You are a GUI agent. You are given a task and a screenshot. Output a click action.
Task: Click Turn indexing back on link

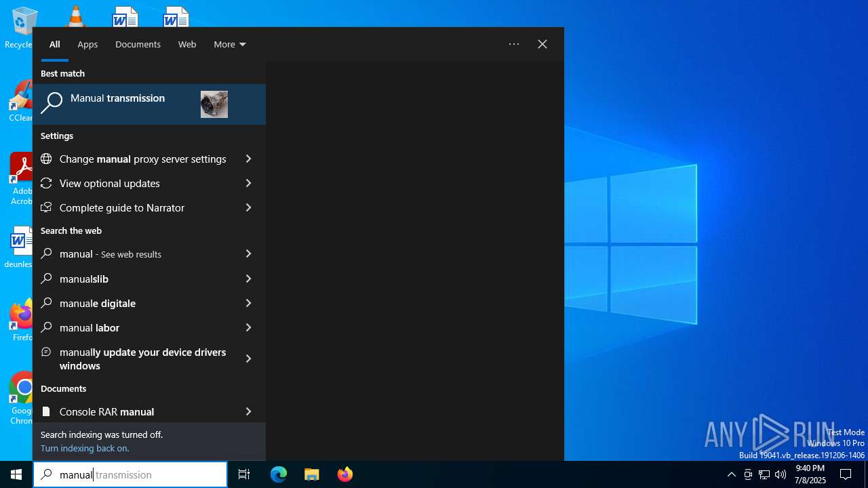click(x=85, y=448)
